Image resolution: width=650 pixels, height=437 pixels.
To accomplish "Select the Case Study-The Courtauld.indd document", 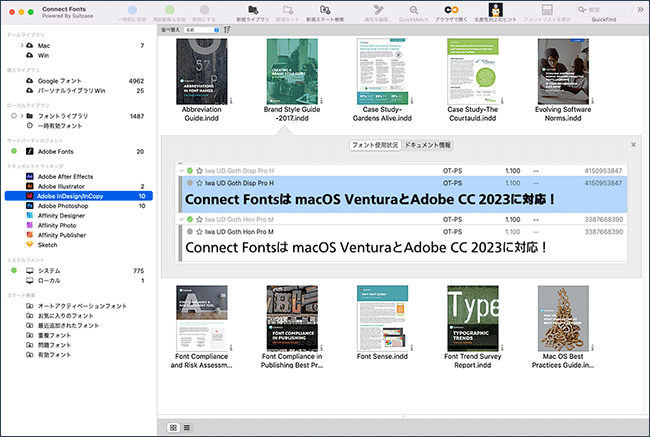I will [x=473, y=71].
